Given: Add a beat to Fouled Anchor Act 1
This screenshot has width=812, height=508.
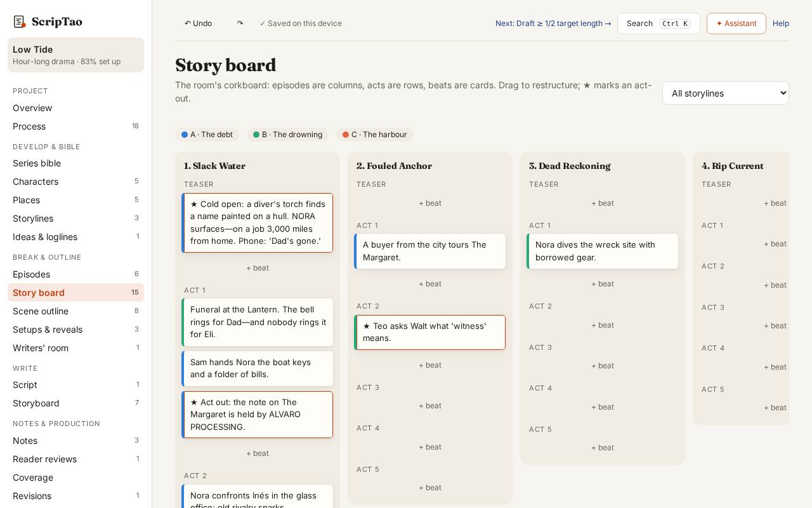Looking at the screenshot, I should click(430, 284).
